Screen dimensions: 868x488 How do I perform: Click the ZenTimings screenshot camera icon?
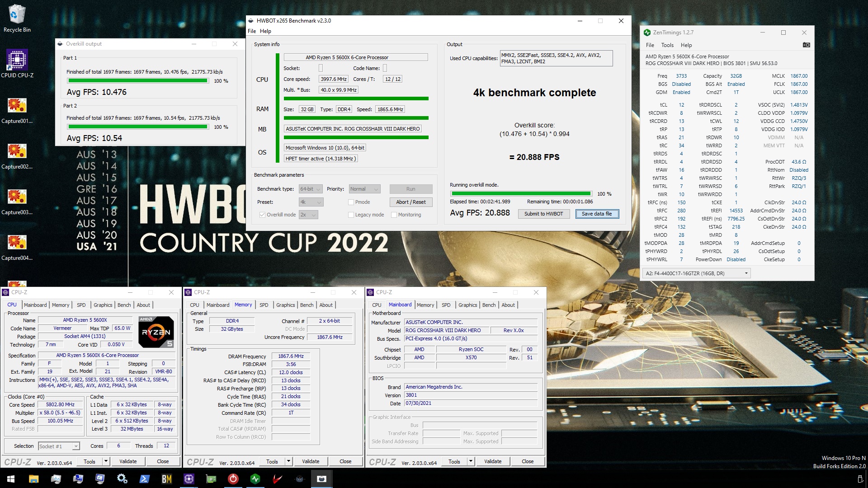[x=807, y=45]
